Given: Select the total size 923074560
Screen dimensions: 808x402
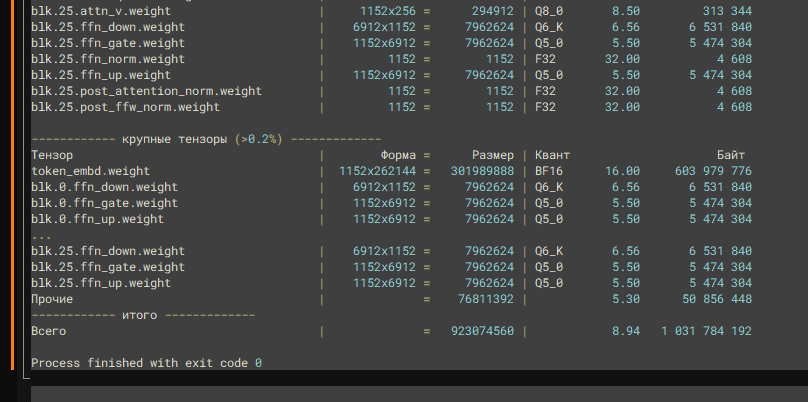Looking at the screenshot, I should coord(482,331).
